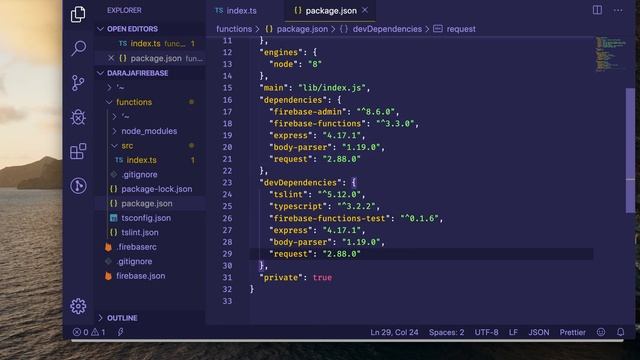Click the editor vertical scrollbar thumb

[x=630, y=150]
